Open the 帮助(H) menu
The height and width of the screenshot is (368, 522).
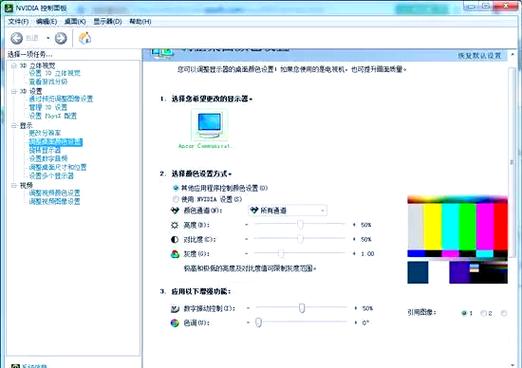(x=140, y=22)
